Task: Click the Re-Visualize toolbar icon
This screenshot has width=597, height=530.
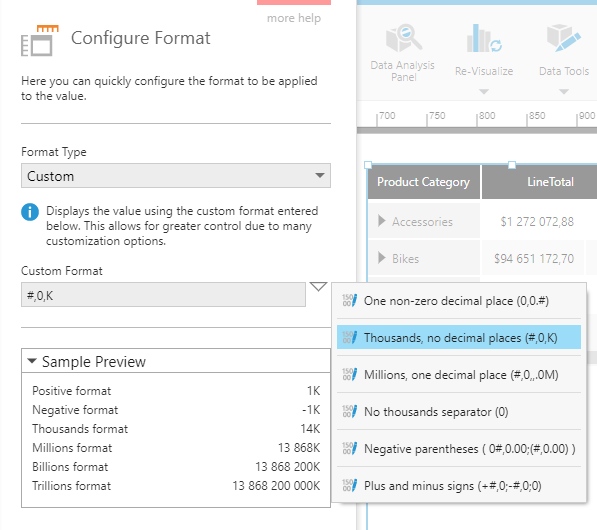Action: 484,39
